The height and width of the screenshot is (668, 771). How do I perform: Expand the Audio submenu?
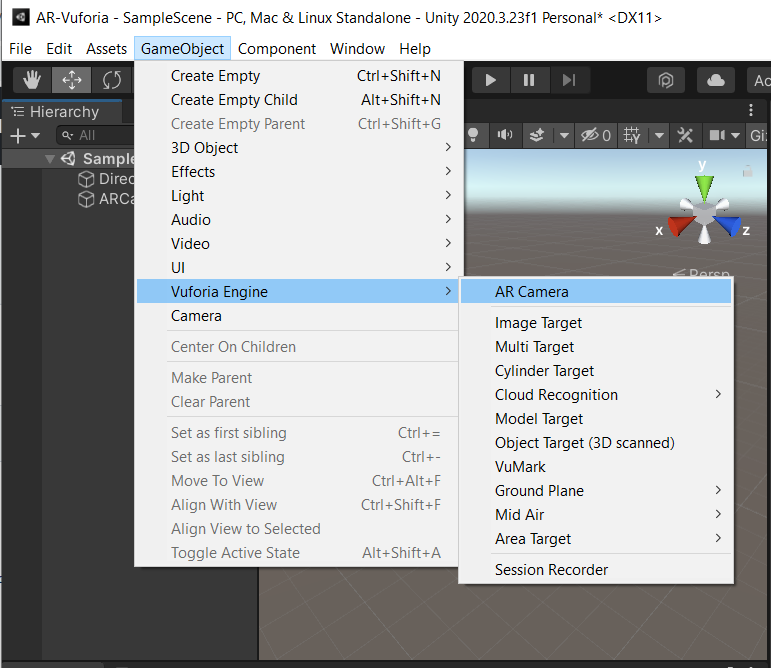pyautogui.click(x=298, y=220)
